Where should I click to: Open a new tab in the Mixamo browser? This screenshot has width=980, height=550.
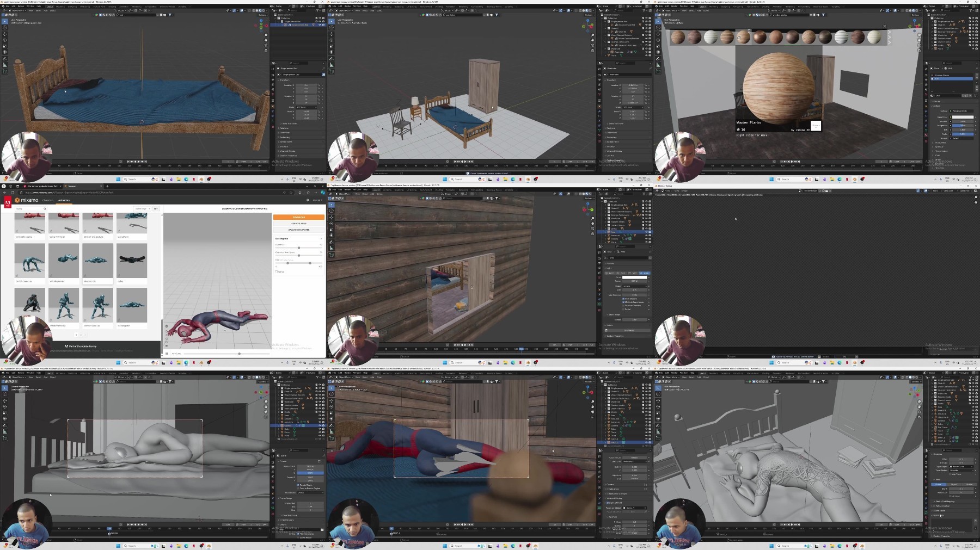(107, 186)
